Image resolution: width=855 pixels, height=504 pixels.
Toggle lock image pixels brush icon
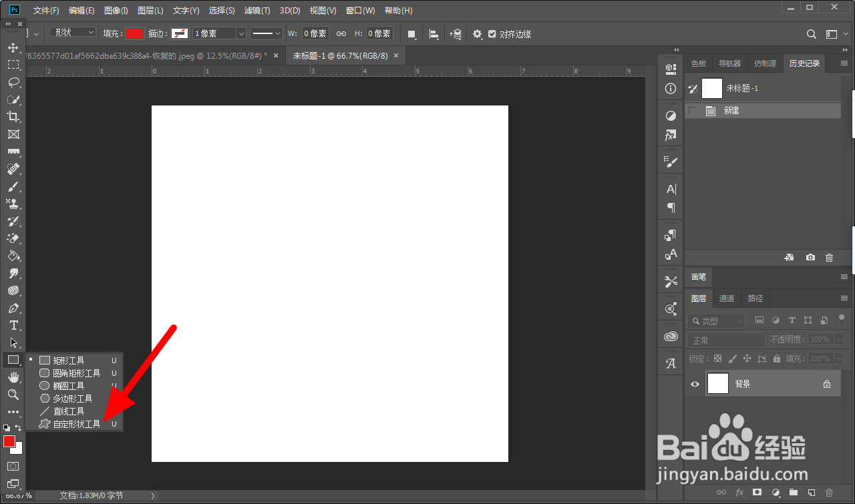pyautogui.click(x=732, y=358)
